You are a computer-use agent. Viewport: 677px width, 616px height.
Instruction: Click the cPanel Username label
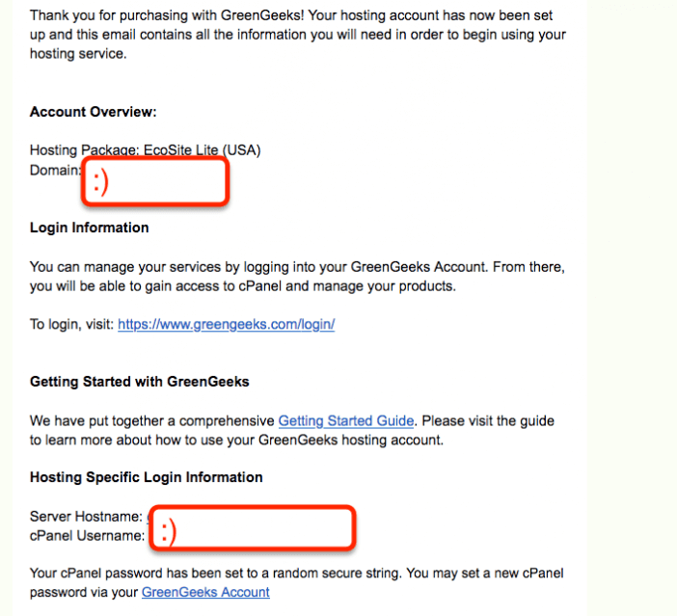[87, 536]
